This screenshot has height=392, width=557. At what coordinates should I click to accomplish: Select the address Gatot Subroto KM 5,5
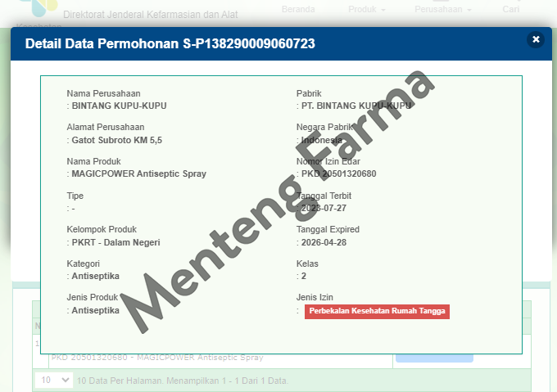coord(116,140)
